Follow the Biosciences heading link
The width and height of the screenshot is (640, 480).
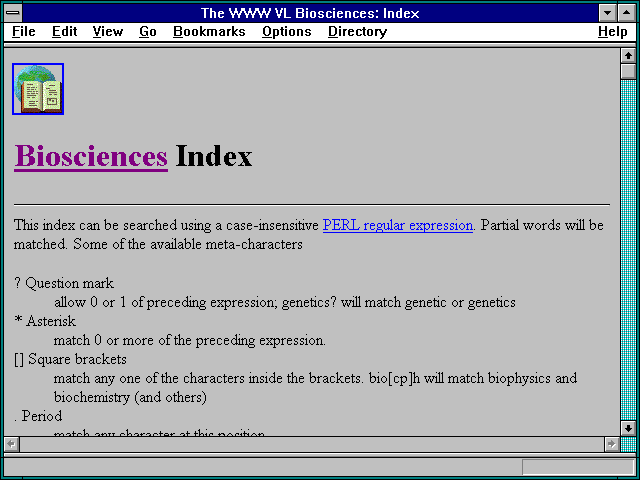tap(91, 156)
